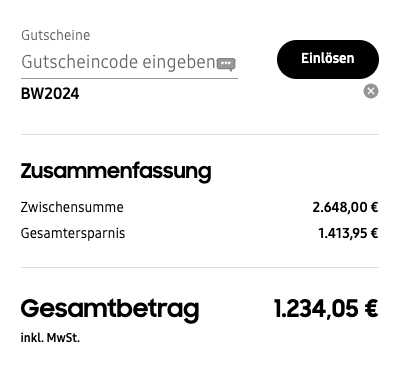Select the 1.234,05 € total amount

click(326, 308)
